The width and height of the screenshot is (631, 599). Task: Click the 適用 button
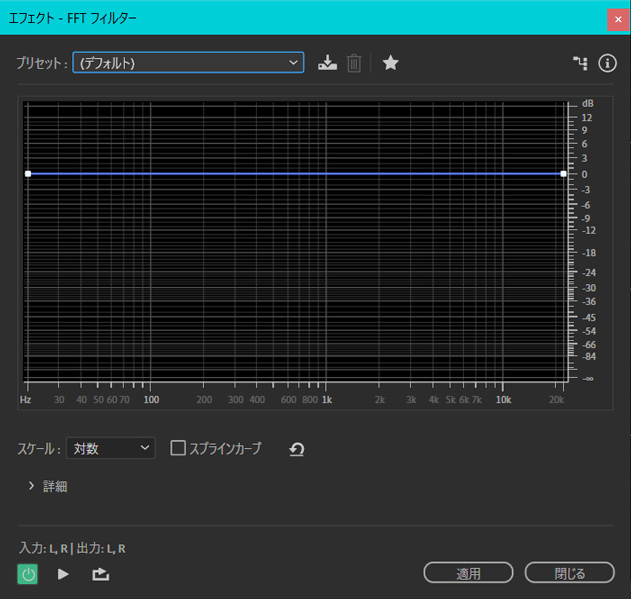tap(468, 573)
